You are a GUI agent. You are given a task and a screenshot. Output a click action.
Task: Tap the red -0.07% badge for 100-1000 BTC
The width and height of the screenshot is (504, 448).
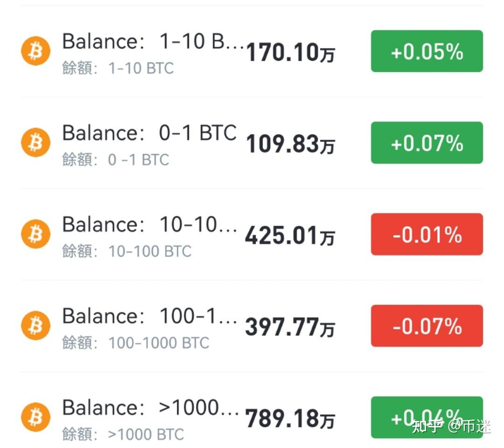point(426,326)
